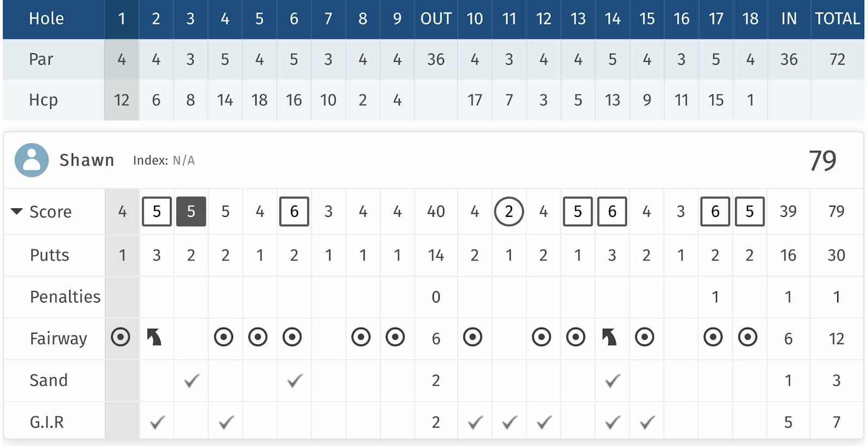Select boxed bogey score 6 on hole 6

pyautogui.click(x=294, y=211)
